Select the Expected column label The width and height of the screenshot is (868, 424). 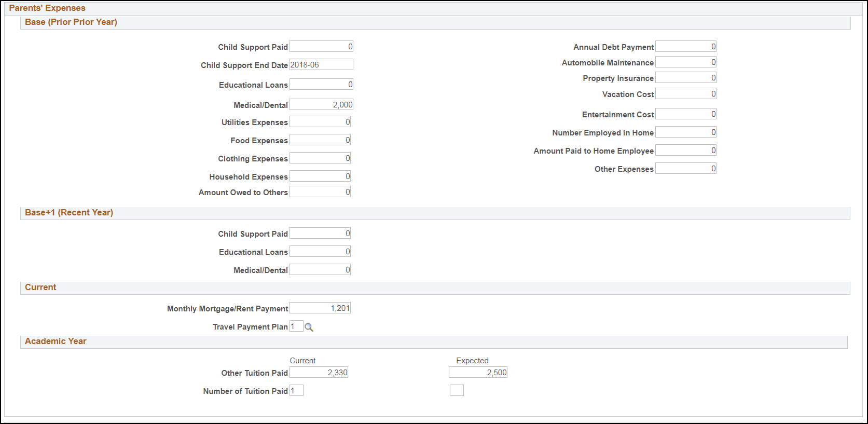pos(472,361)
